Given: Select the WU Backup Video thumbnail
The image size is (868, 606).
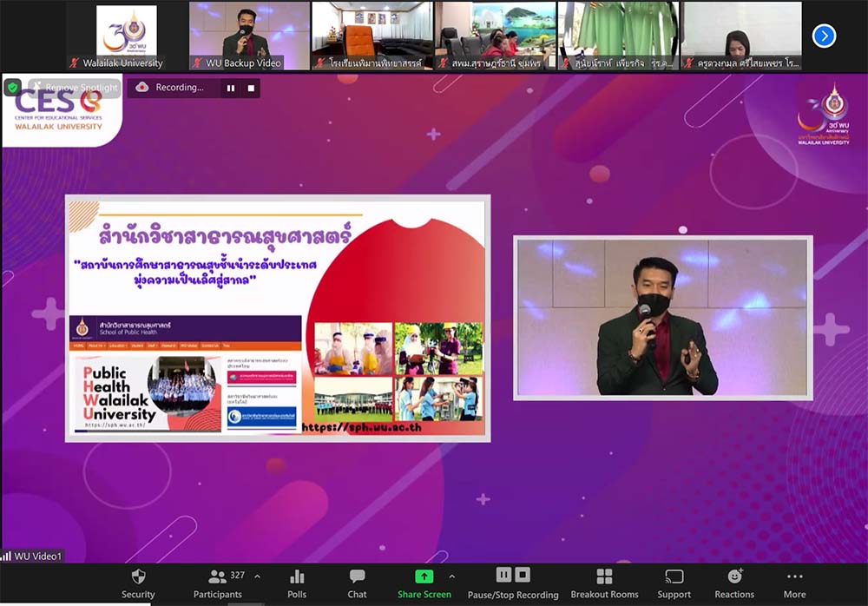Looking at the screenshot, I should [249, 36].
